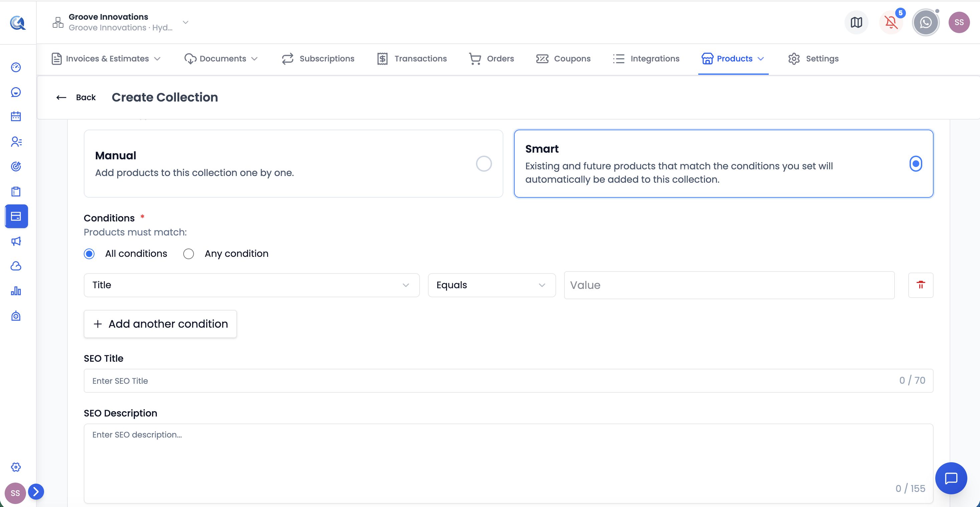Click the organization building icon

point(58,22)
